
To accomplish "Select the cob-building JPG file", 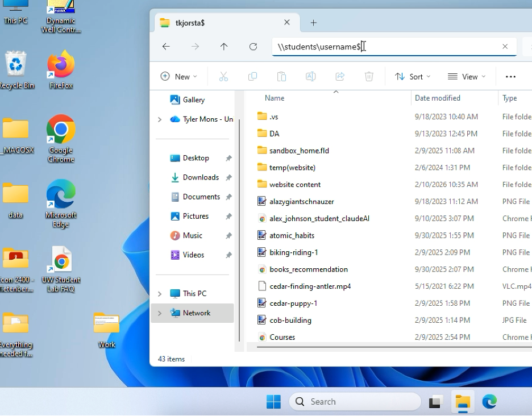I will 290,321.
